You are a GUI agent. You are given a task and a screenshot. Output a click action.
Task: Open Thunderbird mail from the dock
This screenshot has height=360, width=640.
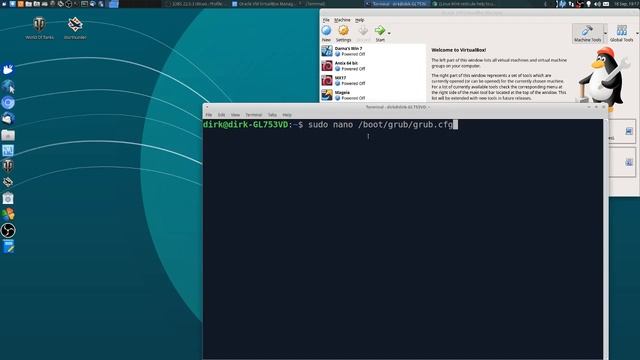(x=8, y=118)
